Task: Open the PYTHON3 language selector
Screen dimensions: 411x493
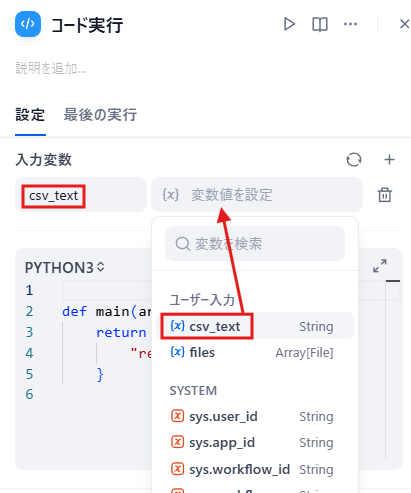Action: (x=65, y=267)
